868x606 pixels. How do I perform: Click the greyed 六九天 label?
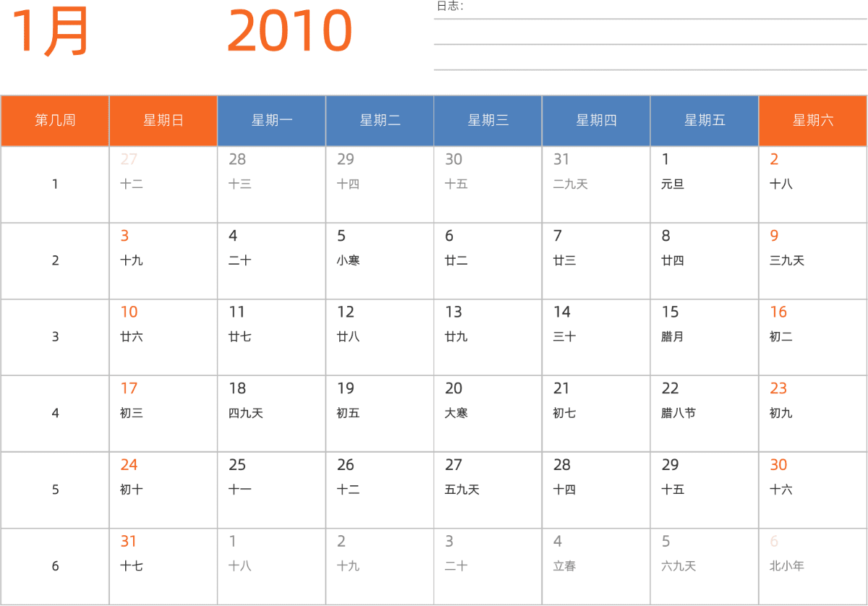coord(678,566)
